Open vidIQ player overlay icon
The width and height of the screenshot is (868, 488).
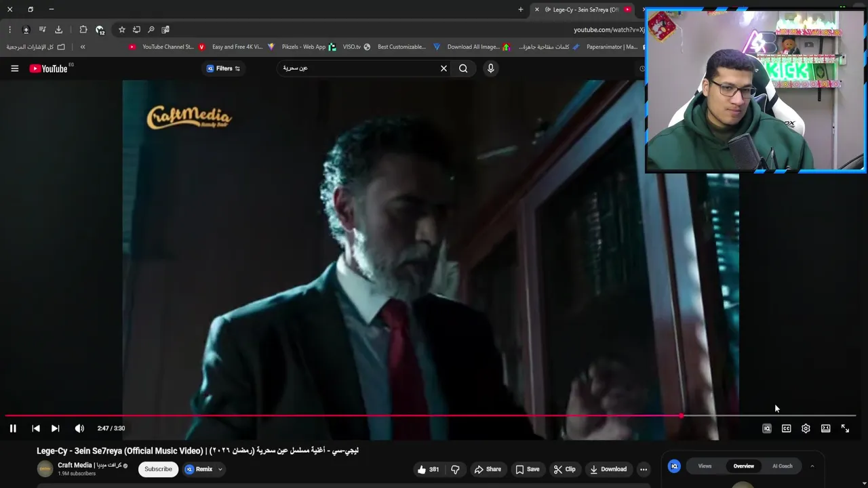pyautogui.click(x=767, y=428)
